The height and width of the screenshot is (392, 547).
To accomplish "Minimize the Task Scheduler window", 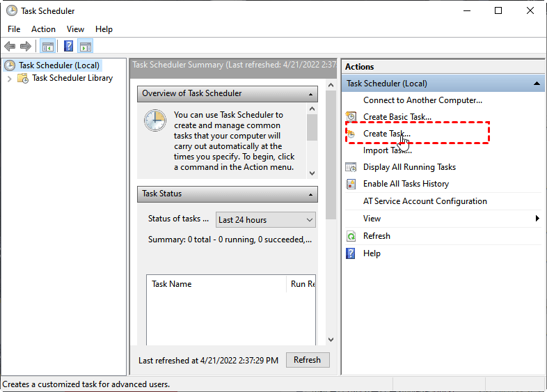I will pyautogui.click(x=467, y=11).
